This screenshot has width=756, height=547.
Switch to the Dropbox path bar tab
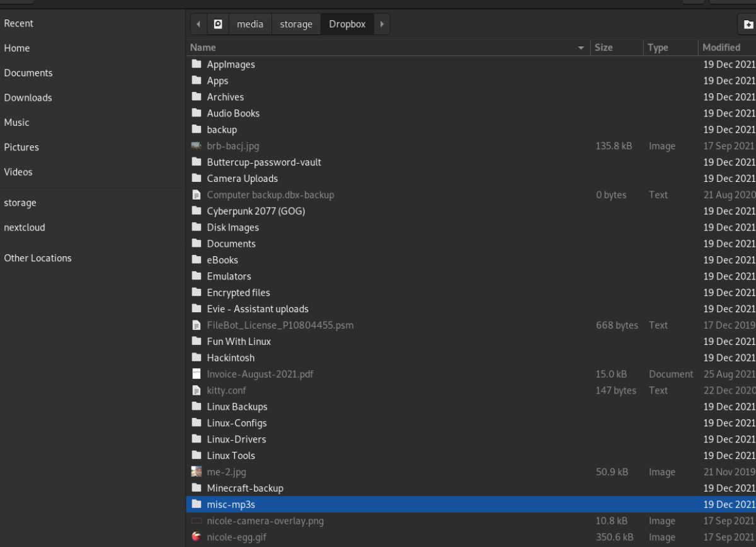[347, 23]
